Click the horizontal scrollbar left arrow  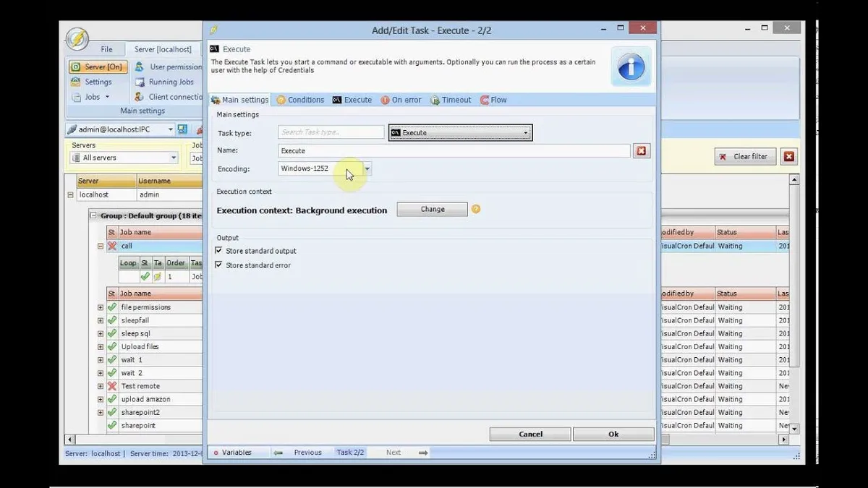(70, 439)
